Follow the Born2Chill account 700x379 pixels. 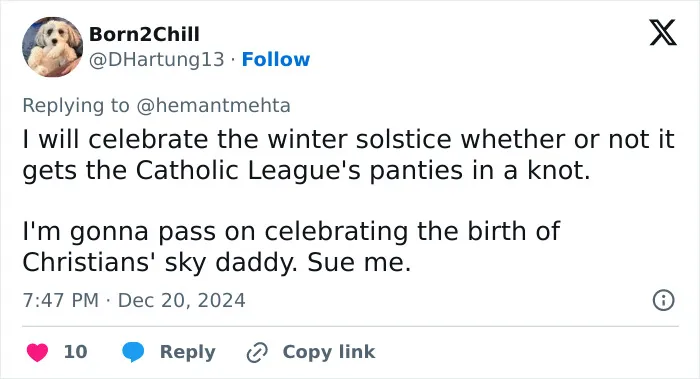pyautogui.click(x=275, y=59)
